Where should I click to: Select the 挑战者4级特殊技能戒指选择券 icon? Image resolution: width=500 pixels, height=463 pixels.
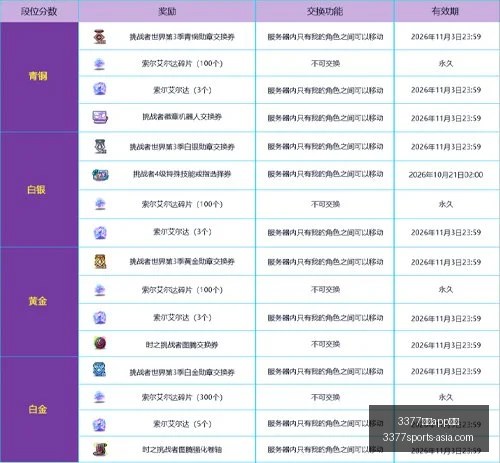point(100,175)
